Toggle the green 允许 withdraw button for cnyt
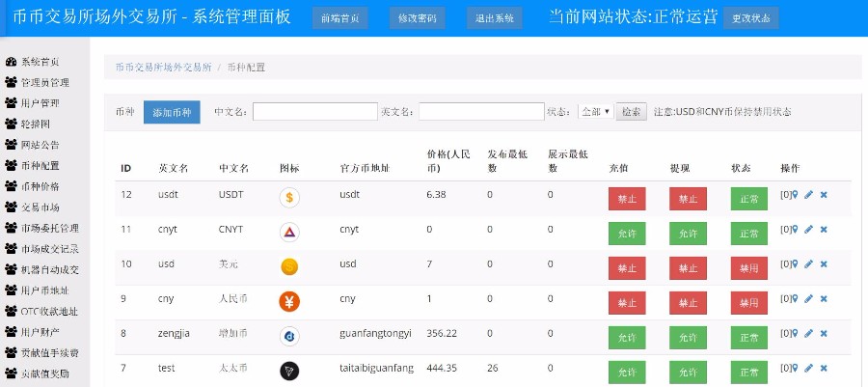Screen dimensions: 868x387 click(x=688, y=233)
